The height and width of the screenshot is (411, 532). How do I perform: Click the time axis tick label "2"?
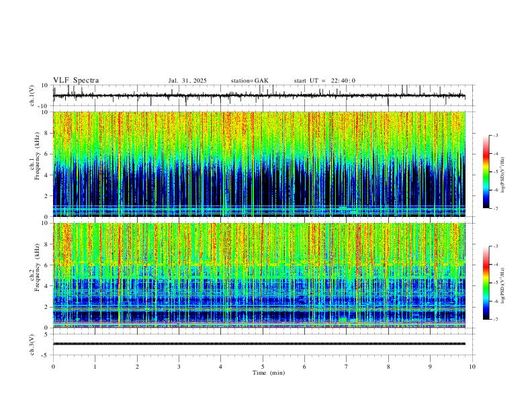pos(137,367)
